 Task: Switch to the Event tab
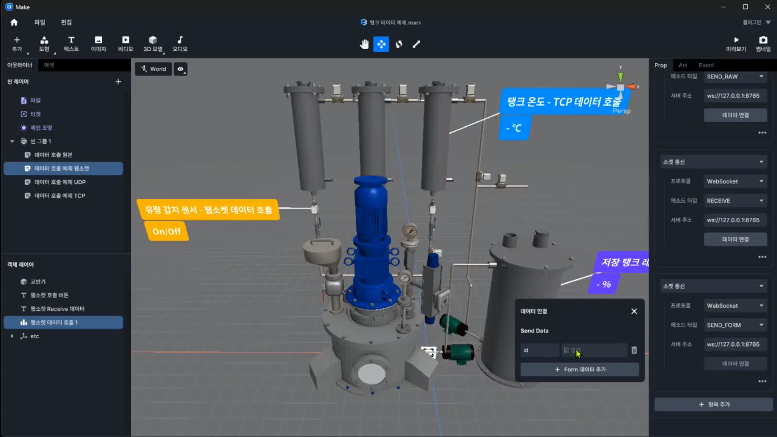pos(706,64)
